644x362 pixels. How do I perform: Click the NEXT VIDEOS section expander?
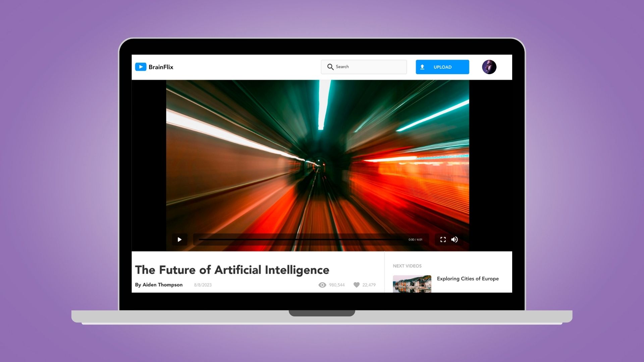point(407,266)
